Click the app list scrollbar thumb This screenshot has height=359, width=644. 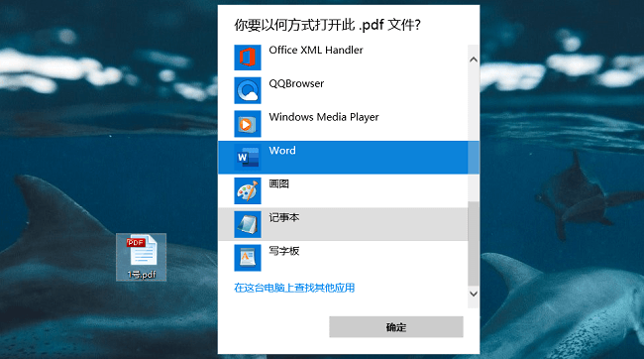pos(474,243)
